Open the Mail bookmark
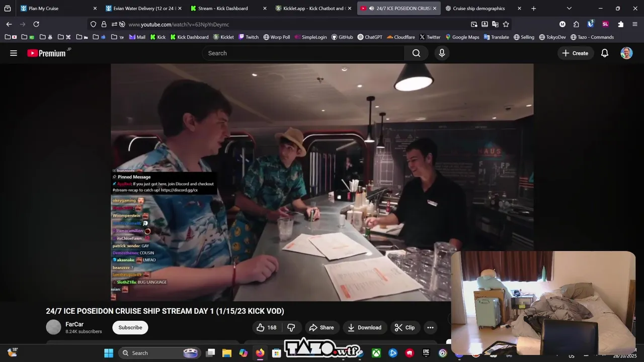 coord(137,37)
